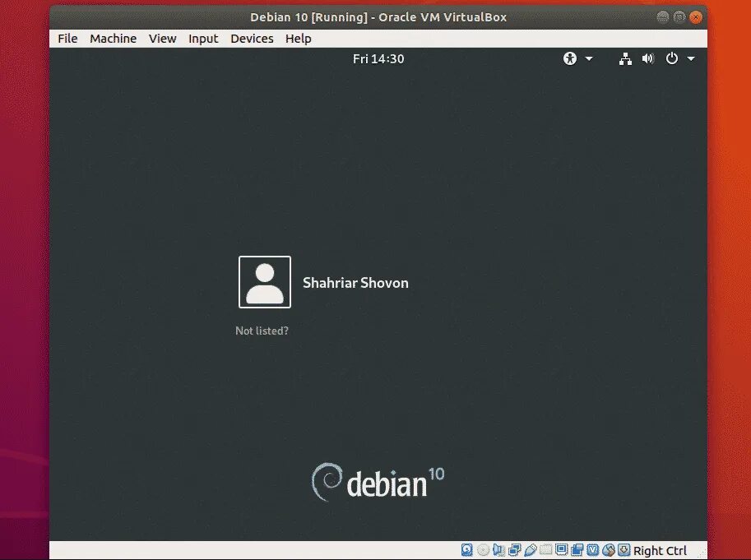Image resolution: width=751 pixels, height=560 pixels.
Task: Click the USB devices status icon
Action: [531, 550]
